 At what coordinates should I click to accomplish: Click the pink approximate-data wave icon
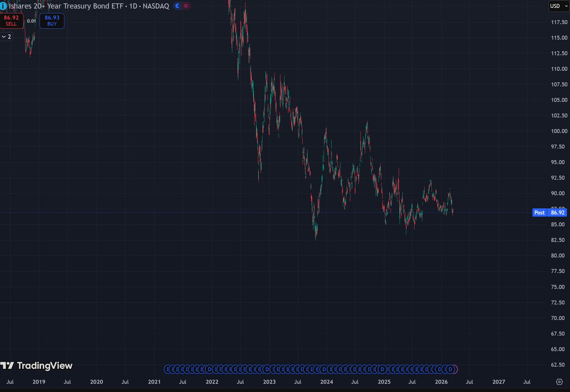coord(186,6)
